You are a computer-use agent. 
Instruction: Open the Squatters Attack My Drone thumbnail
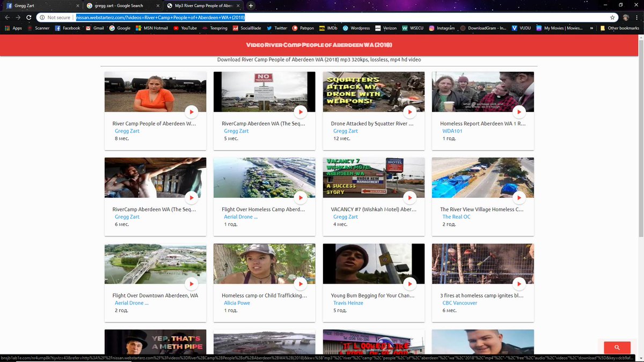click(374, 92)
